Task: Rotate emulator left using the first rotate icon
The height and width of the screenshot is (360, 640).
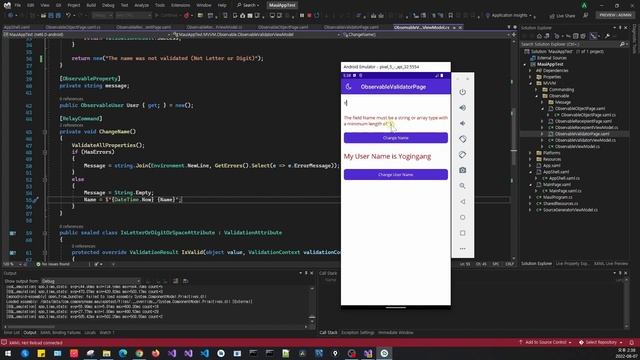Action: 462,139
